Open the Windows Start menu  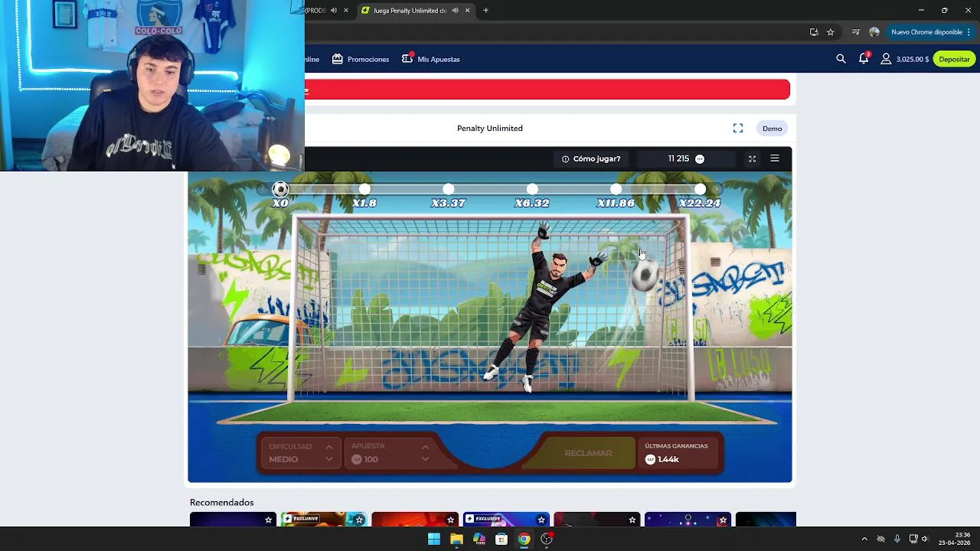point(434,539)
